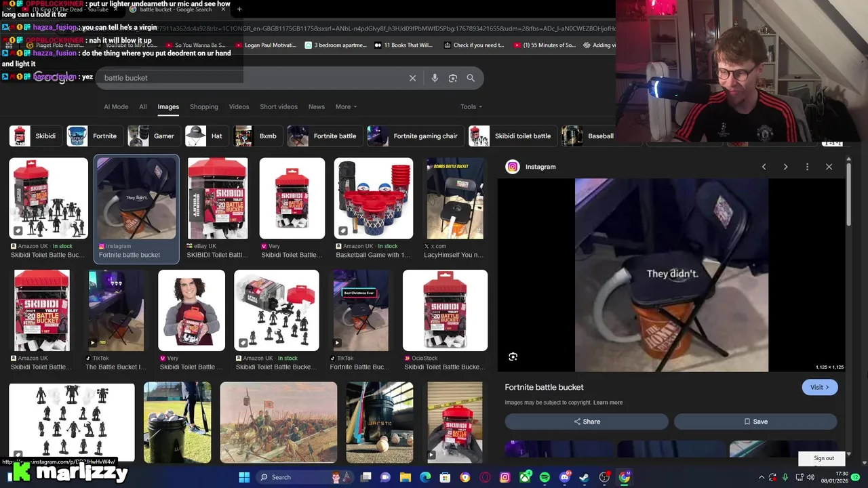Show hidden system tray icons
Image resolution: width=868 pixels, height=488 pixels.
click(761, 478)
